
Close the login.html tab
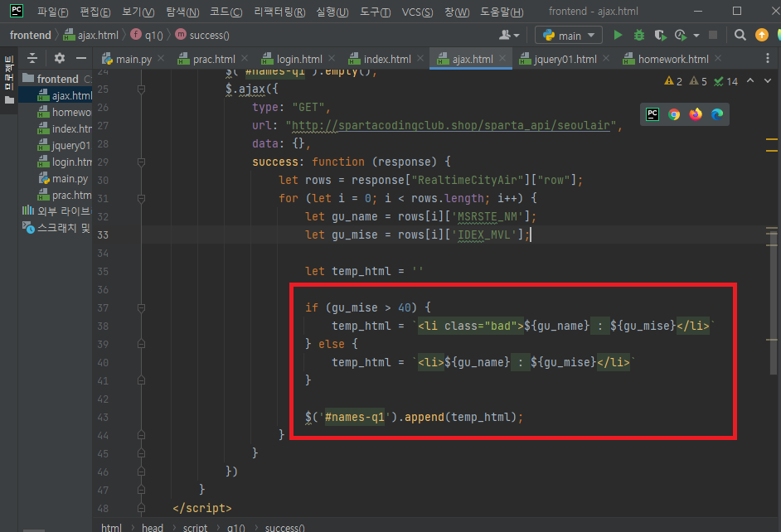point(332,59)
